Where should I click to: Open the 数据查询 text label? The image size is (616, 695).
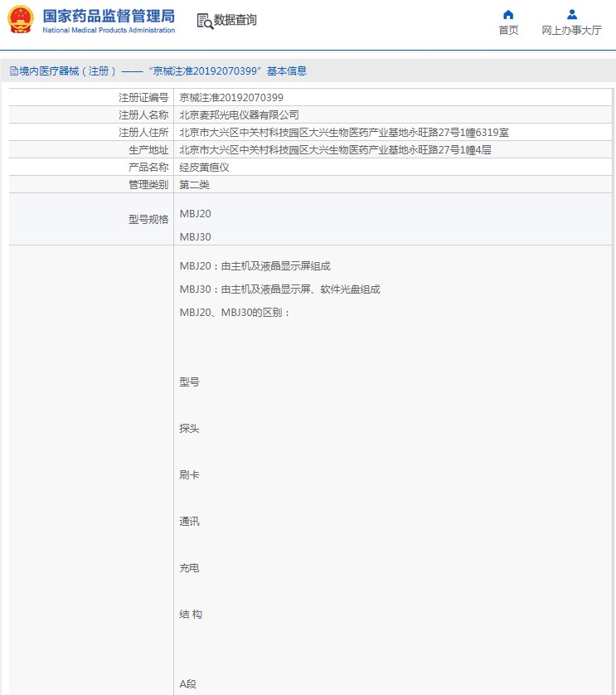click(235, 21)
